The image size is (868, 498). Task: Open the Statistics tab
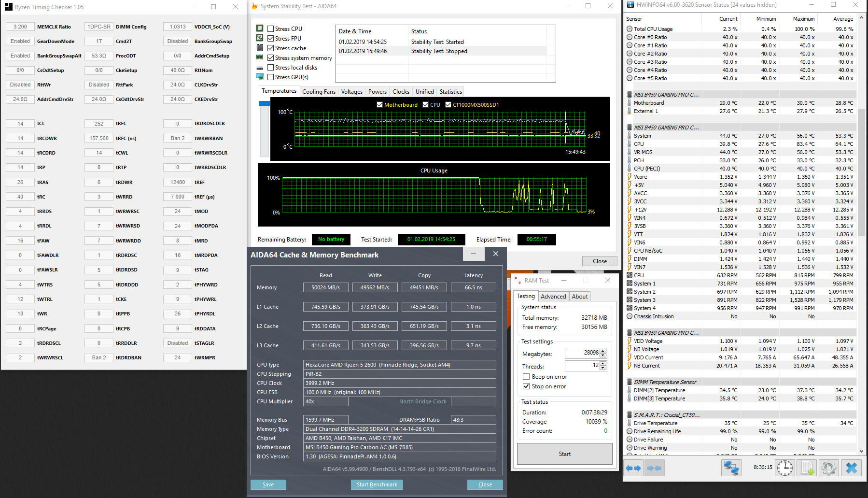(x=451, y=92)
